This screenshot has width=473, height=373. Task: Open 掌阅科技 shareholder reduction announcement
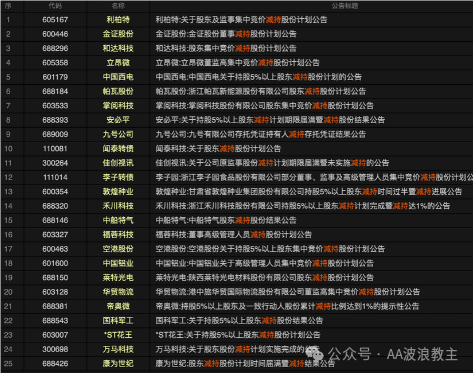point(264,106)
